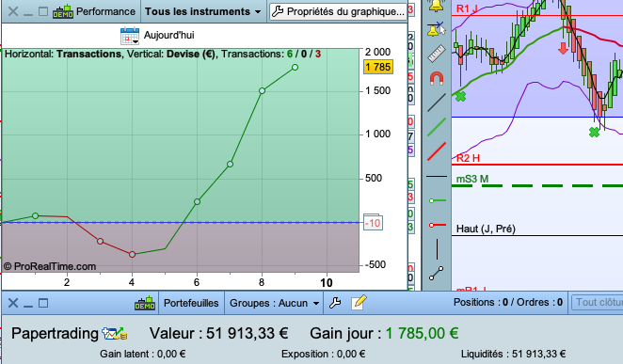Open Propriétés du graphique settings
This screenshot has width=623, height=364.
click(x=338, y=11)
